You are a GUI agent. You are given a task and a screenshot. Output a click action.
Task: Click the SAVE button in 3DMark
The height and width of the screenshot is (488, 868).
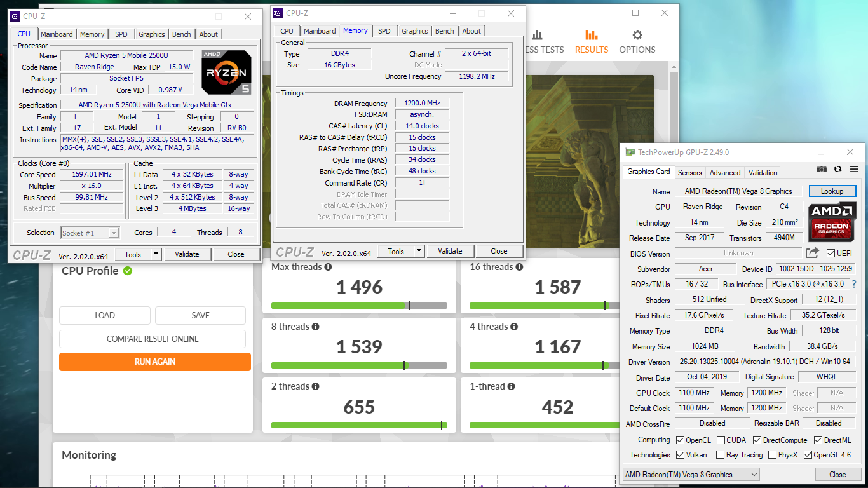point(200,315)
